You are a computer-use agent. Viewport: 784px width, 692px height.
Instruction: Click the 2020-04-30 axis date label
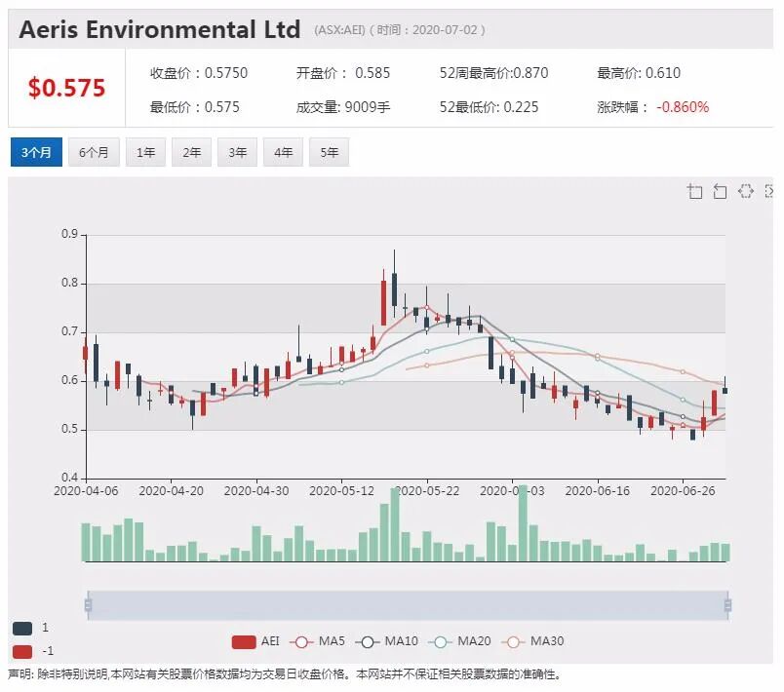256,491
